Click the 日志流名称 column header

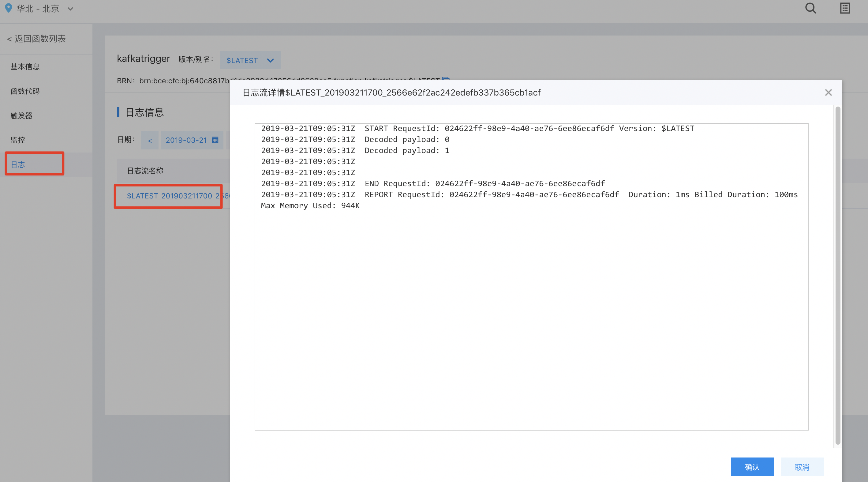tap(145, 171)
